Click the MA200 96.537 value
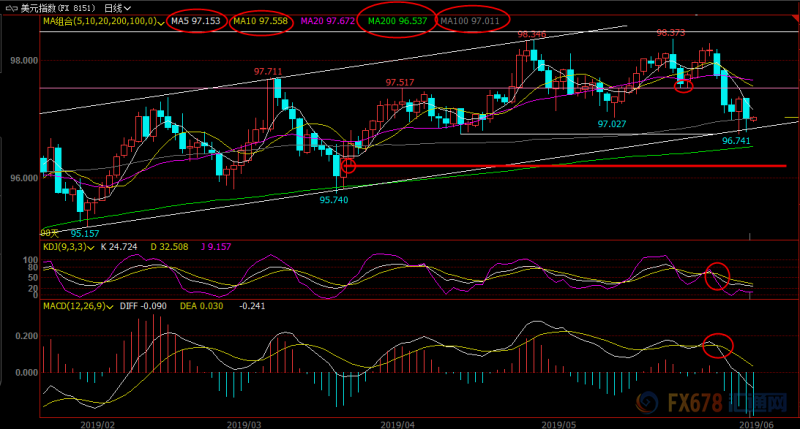This screenshot has width=800, height=429. [x=397, y=21]
